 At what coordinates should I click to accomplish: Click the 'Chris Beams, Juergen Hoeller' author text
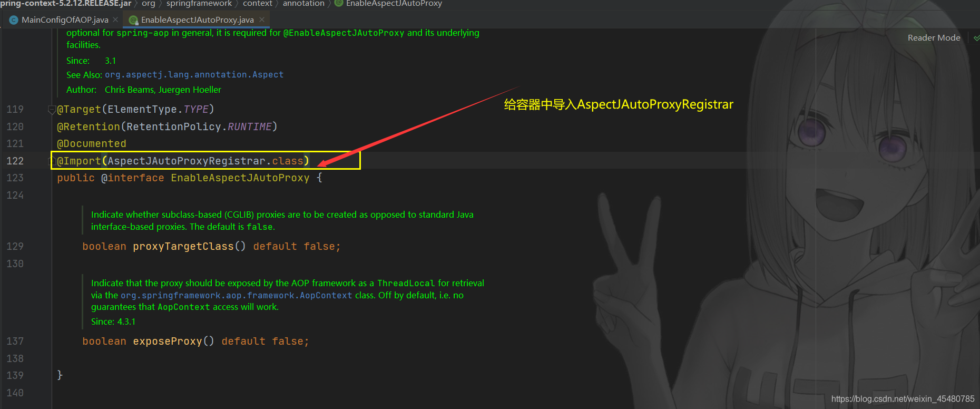point(163,90)
